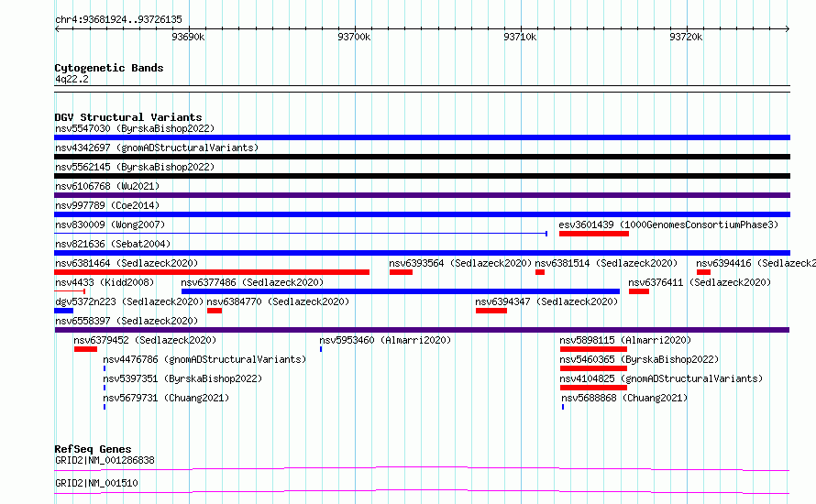Click the DGV Structural Variants track title

click(128, 117)
